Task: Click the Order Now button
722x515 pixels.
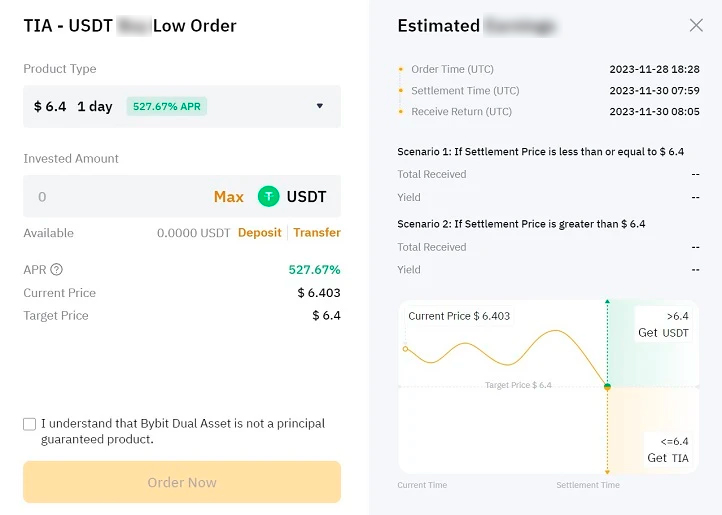Action: [x=182, y=482]
